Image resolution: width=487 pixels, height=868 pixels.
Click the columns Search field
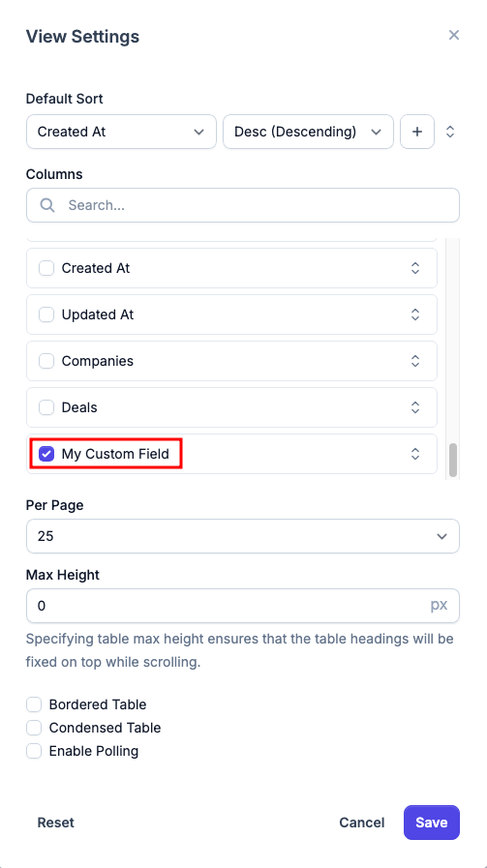click(x=243, y=205)
